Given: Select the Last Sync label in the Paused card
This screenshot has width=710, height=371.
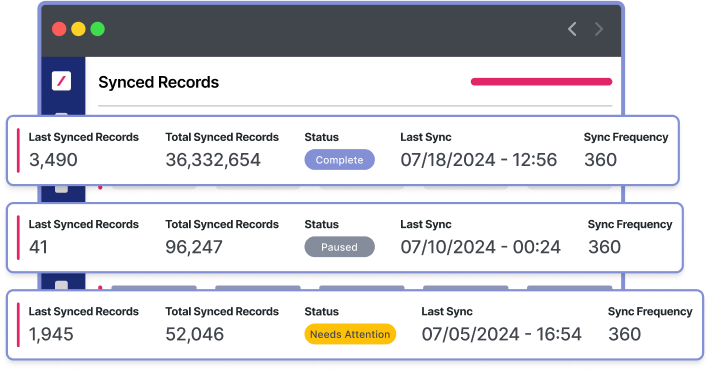Looking at the screenshot, I should (x=426, y=224).
